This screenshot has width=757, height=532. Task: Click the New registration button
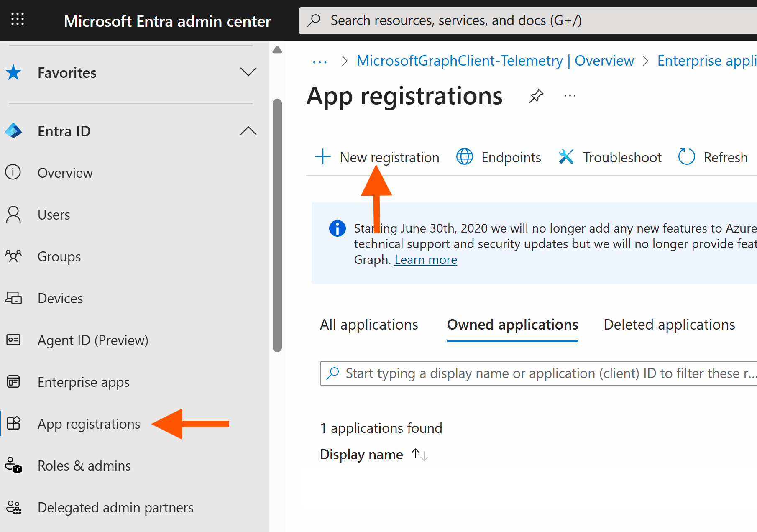click(377, 157)
